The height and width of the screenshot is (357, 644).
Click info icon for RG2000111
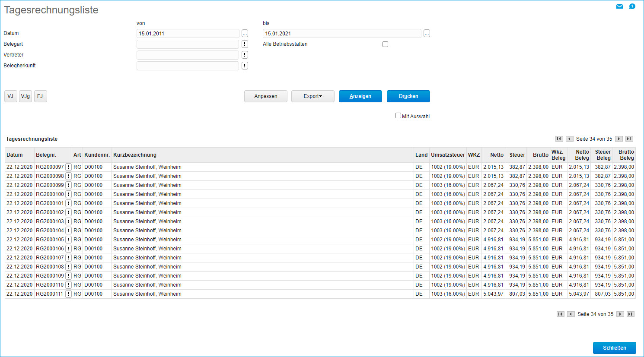click(x=68, y=294)
